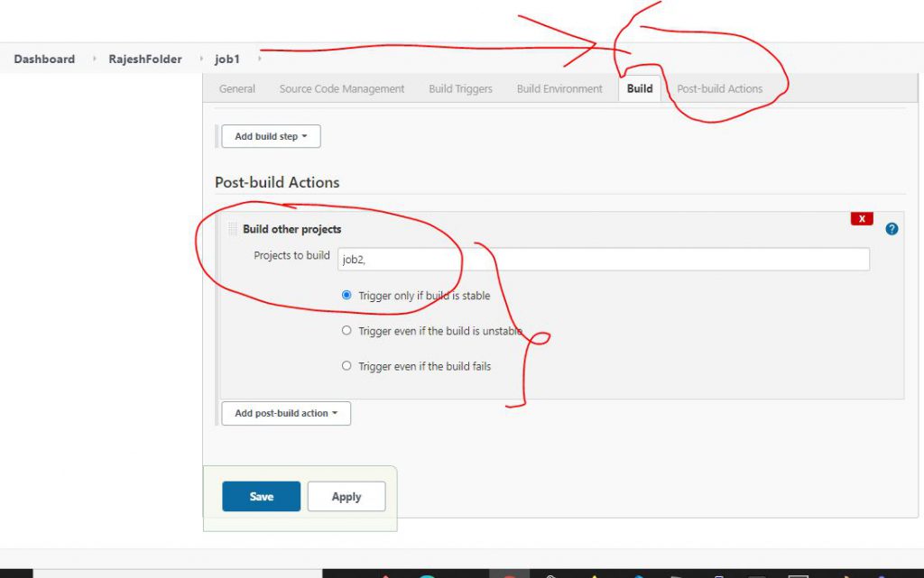Expand the breadcrumb arrow after Dashboard
The image size is (924, 578).
click(x=96, y=60)
